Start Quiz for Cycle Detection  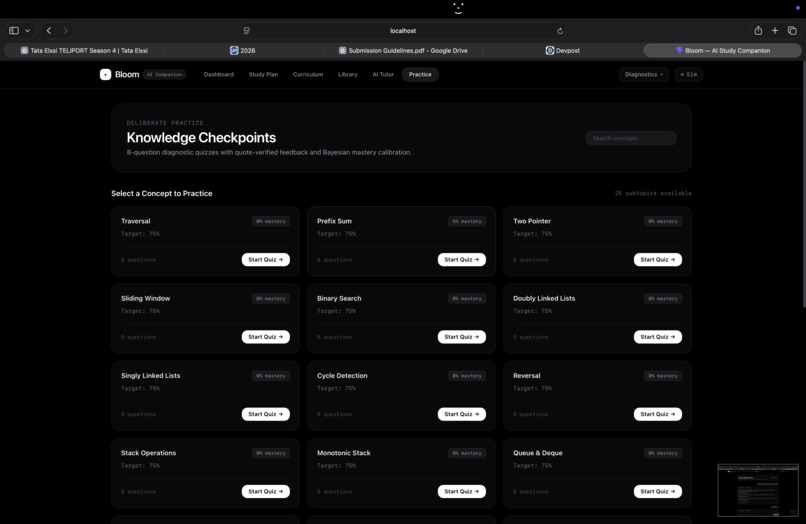pyautogui.click(x=462, y=414)
